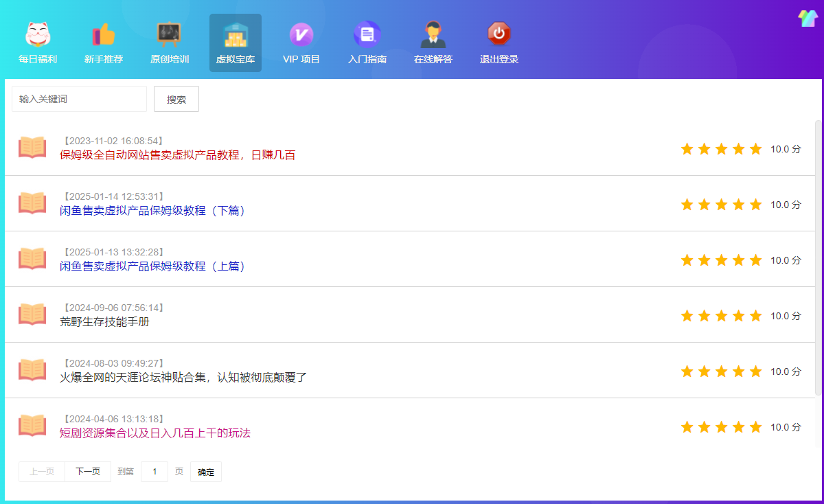This screenshot has height=504, width=824.
Task: Open 短剧资源集合以及日入几百上千的玩法 entry
Action: click(155, 433)
